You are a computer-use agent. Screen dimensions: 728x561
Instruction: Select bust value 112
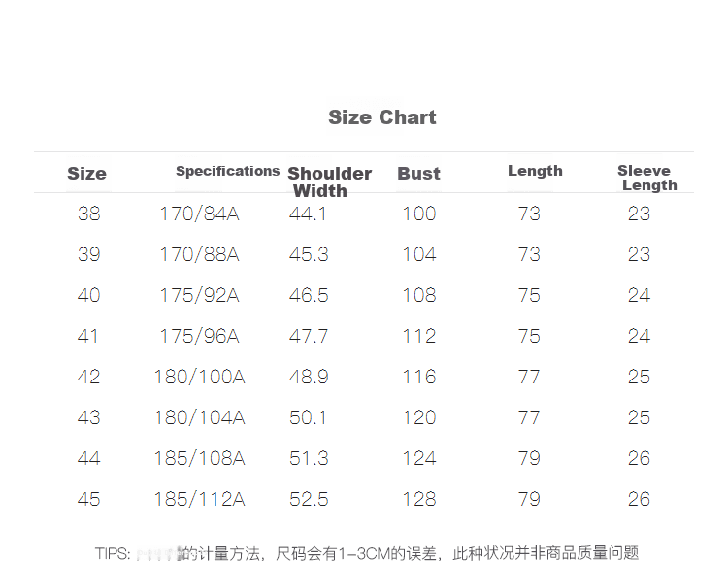(419, 336)
